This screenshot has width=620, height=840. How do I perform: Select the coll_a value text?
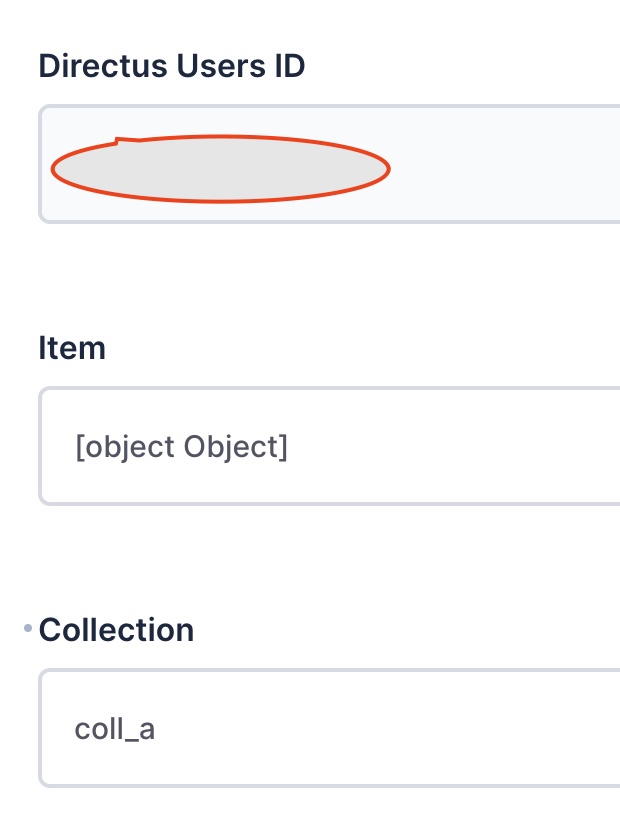pos(114,729)
